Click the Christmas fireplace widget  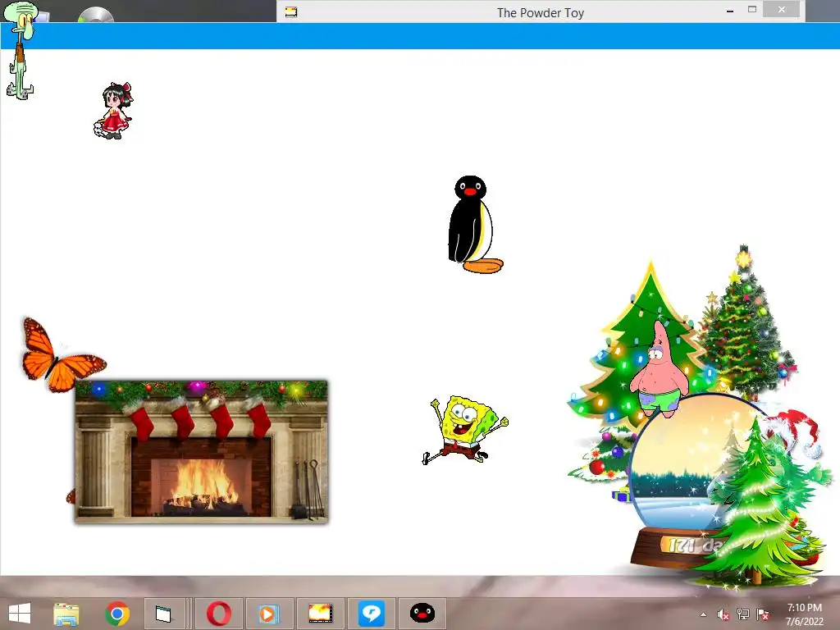click(x=202, y=452)
